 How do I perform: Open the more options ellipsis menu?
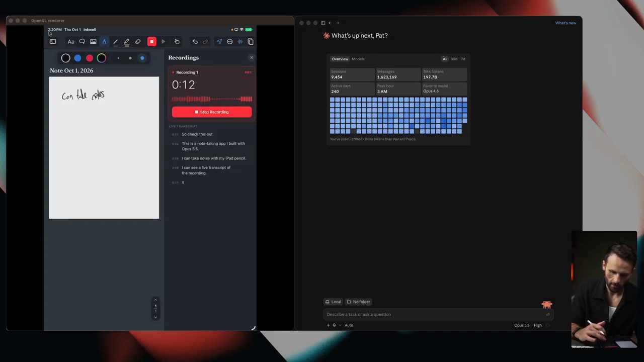tap(230, 42)
